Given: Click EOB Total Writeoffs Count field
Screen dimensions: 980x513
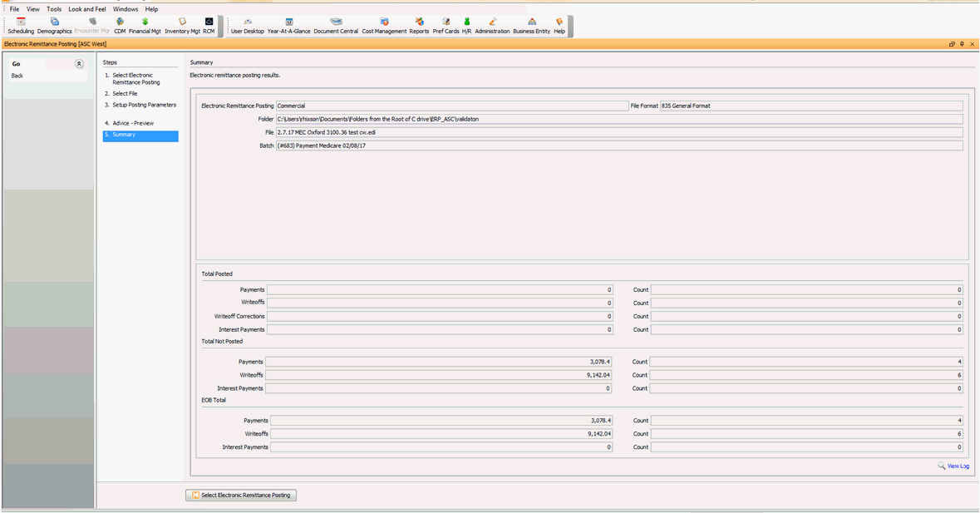Looking at the screenshot, I should 807,434.
